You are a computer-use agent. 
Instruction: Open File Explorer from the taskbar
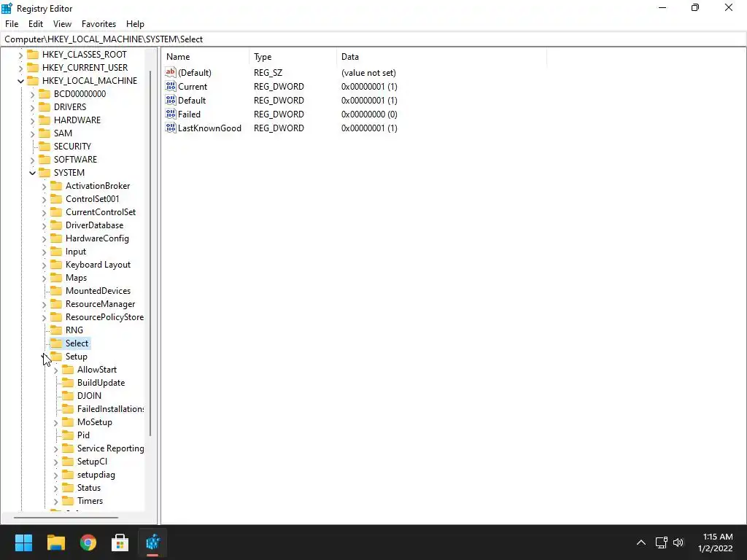[x=55, y=542]
